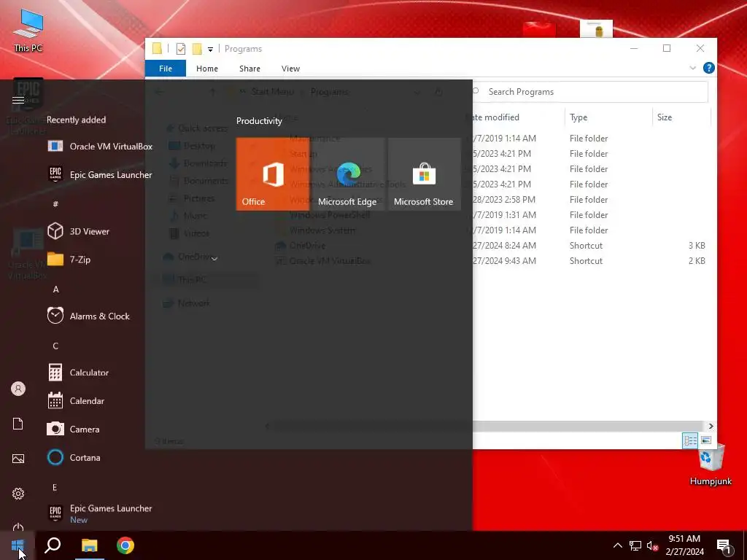Open Calendar app
The height and width of the screenshot is (560, 747).
(x=76, y=401)
